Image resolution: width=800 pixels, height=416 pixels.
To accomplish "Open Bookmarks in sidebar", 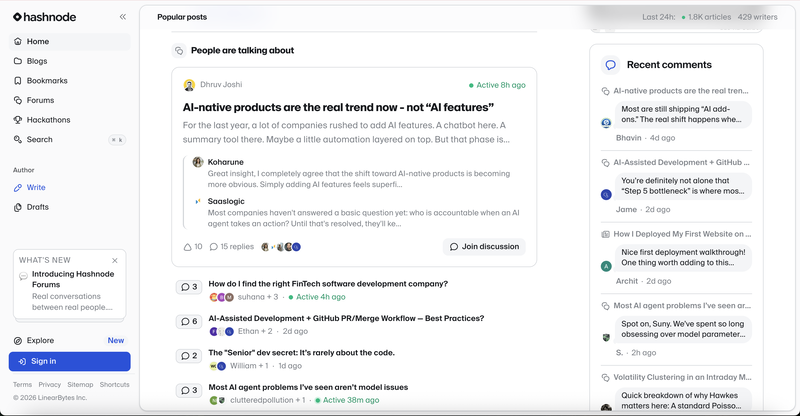I will click(70, 81).
